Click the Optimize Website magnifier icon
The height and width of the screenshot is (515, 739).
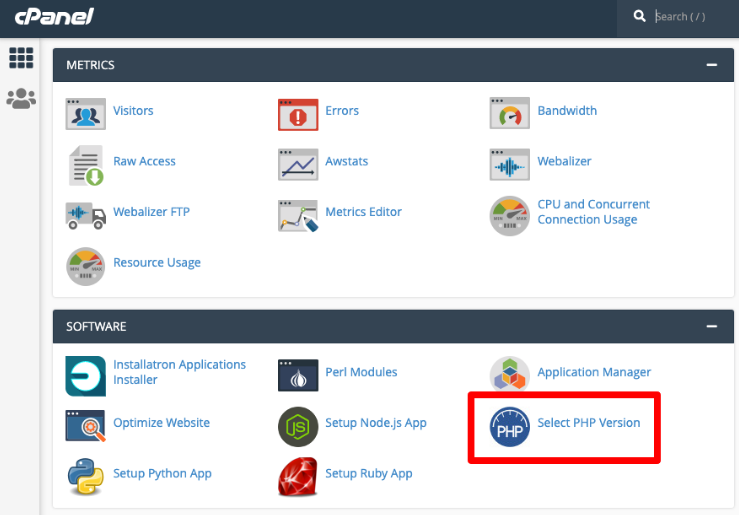[85, 426]
